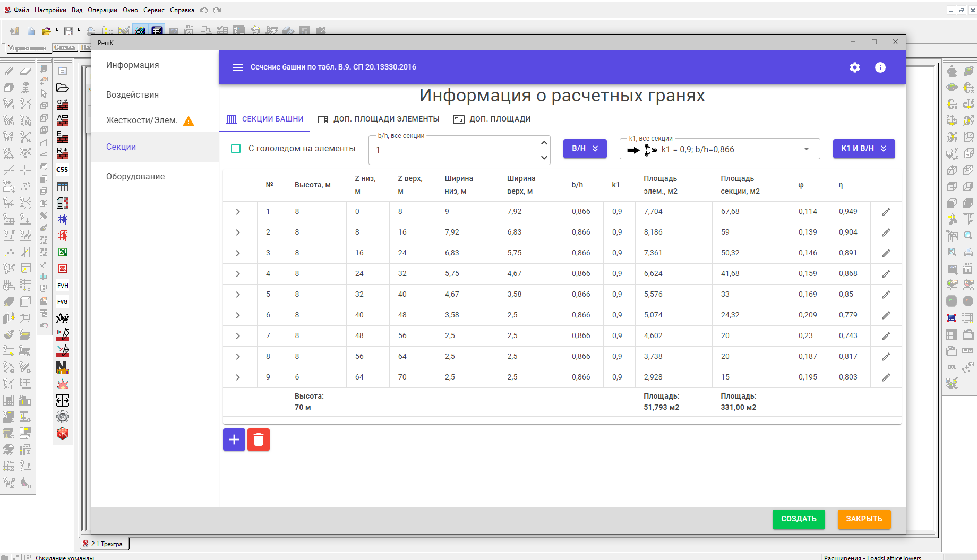Viewport: 977px width, 560px height.
Task: Switch to the 'Доп. площади элементы' tab
Action: (378, 119)
